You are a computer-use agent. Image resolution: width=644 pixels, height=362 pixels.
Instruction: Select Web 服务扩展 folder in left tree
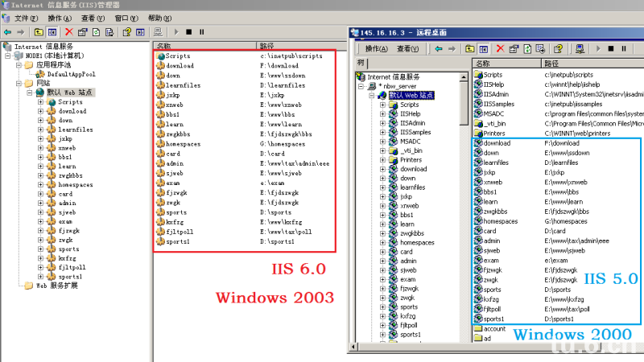point(56,286)
